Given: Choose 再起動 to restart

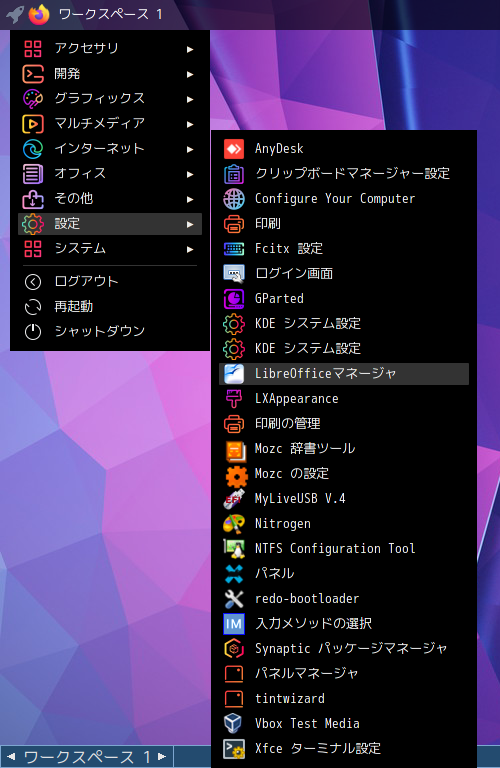Looking at the screenshot, I should (x=110, y=307).
